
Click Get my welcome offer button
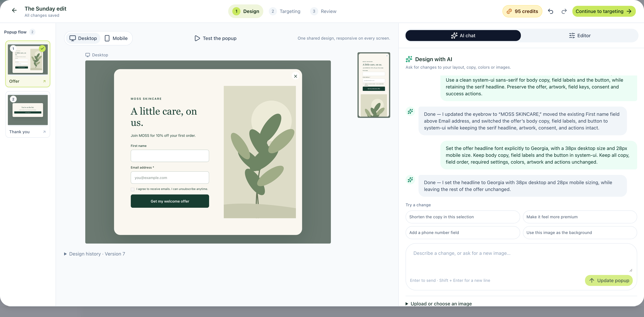(170, 201)
